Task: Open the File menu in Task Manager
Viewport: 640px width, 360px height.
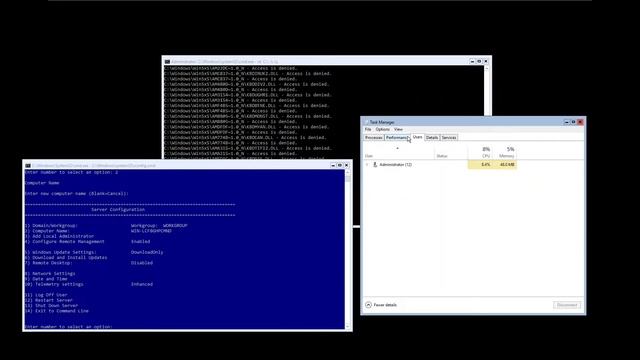Action: click(368, 129)
